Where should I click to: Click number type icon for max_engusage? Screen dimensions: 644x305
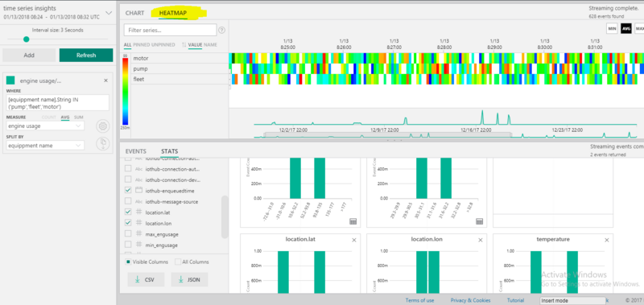click(x=138, y=234)
